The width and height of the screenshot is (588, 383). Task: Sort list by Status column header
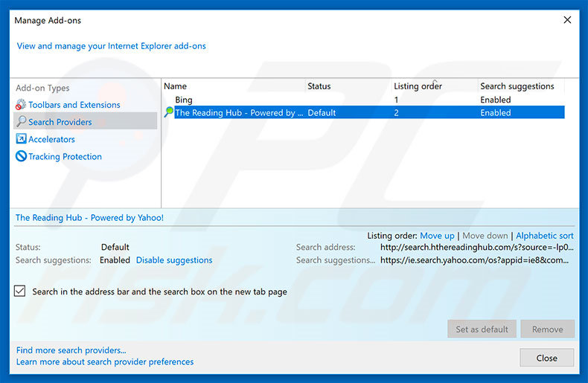(x=347, y=86)
